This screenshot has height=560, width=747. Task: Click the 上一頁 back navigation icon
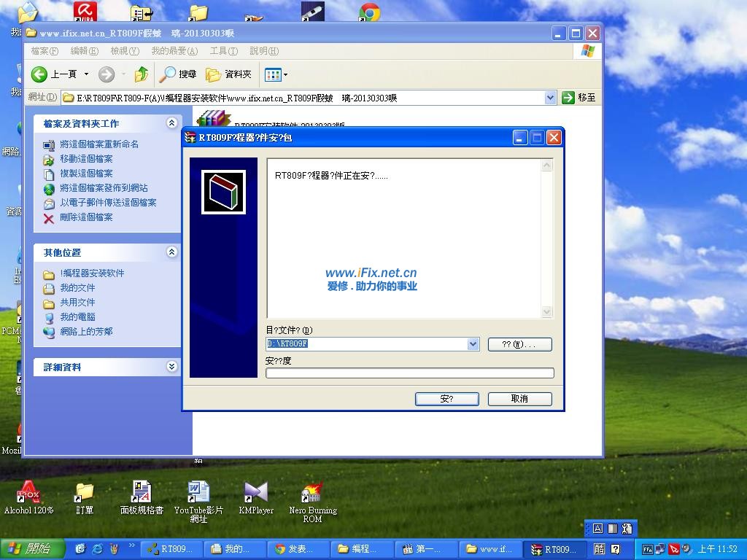(39, 74)
